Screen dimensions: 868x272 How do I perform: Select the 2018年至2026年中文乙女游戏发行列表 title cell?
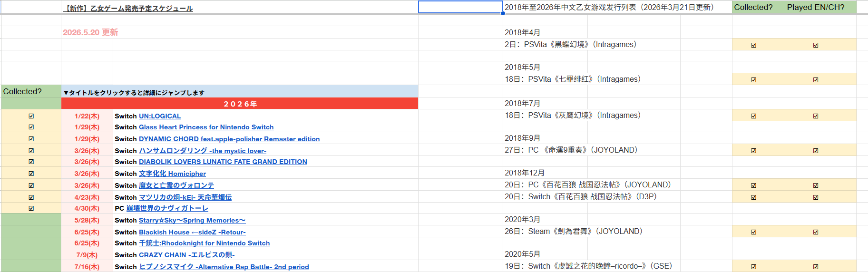(x=617, y=7)
